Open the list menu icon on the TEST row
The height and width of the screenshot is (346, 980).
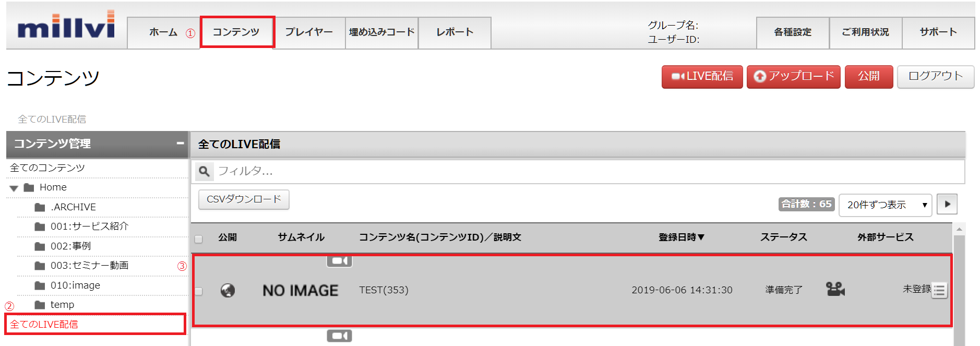click(939, 290)
